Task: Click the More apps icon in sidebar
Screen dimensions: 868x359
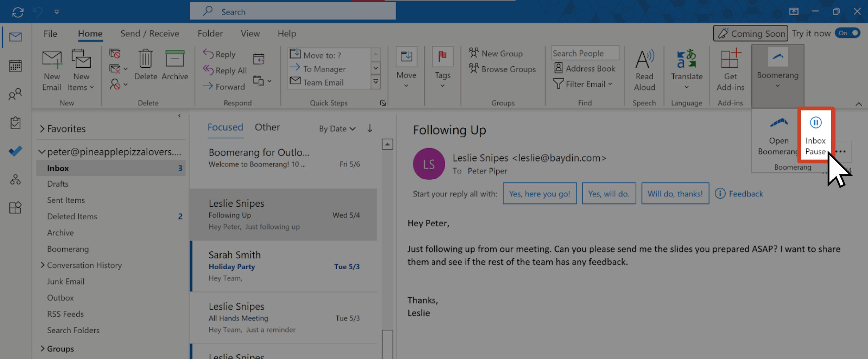Action: coord(15,207)
